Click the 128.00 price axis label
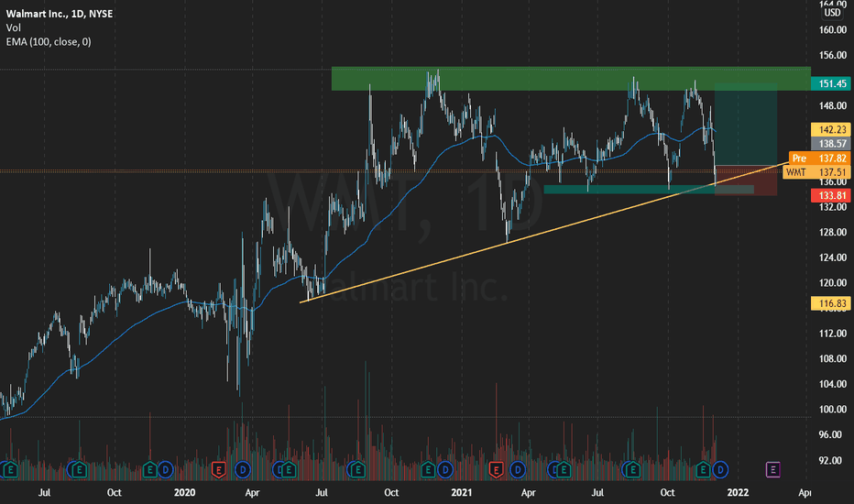The height and width of the screenshot is (504, 854). tap(833, 232)
